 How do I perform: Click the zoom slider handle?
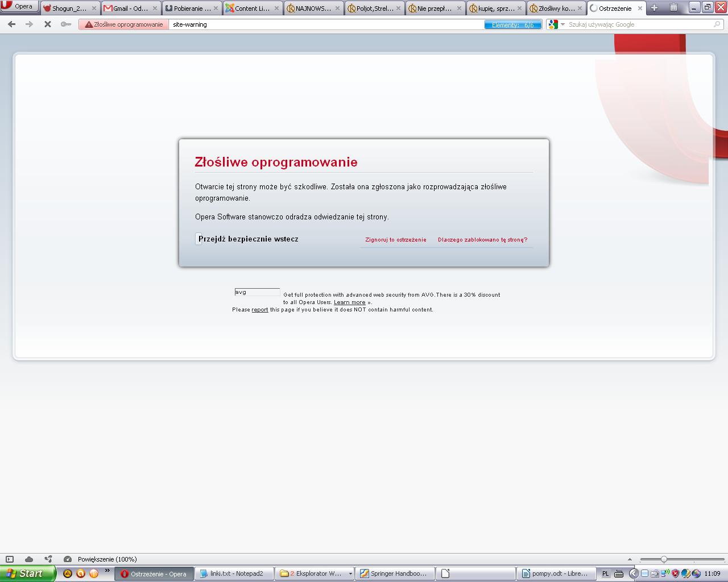tap(664, 559)
